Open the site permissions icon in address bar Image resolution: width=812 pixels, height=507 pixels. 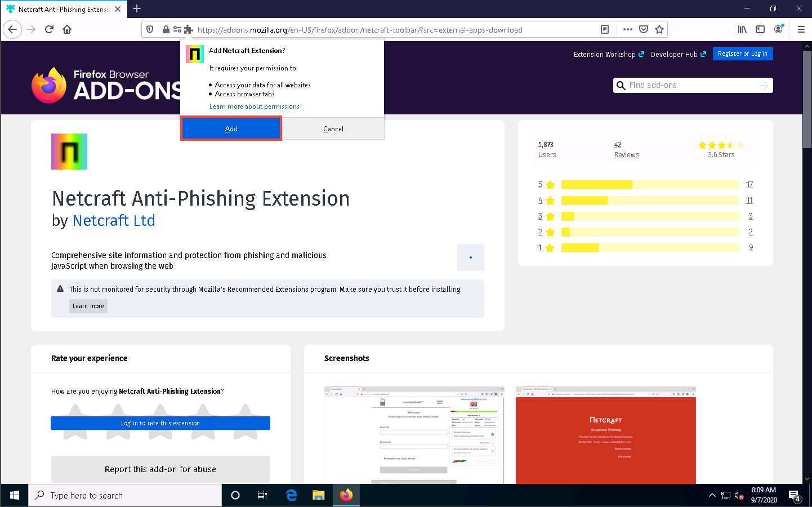coord(177,30)
